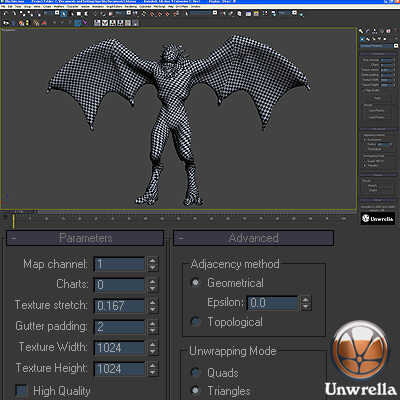Switch to the Modify command panel tab
The image size is (400, 400).
coord(368,31)
